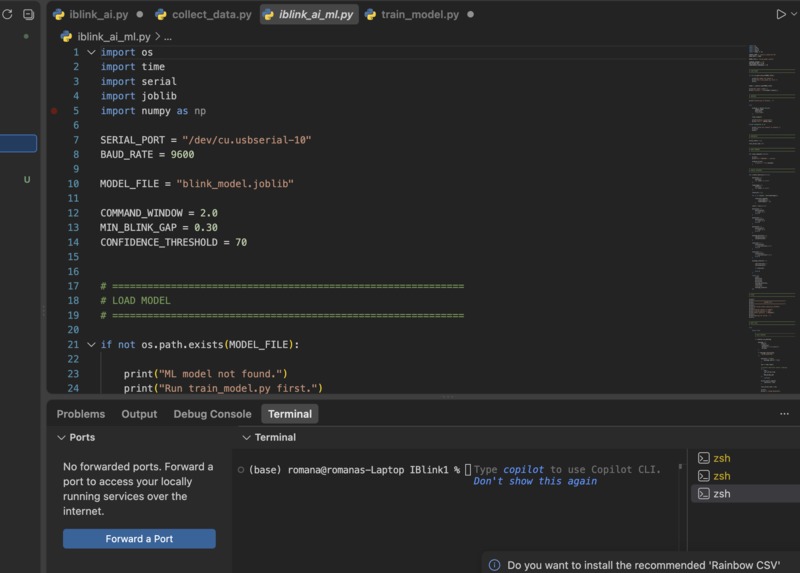Click line number 7 in the gutter
Image resolution: width=800 pixels, height=573 pixels.
point(76,140)
